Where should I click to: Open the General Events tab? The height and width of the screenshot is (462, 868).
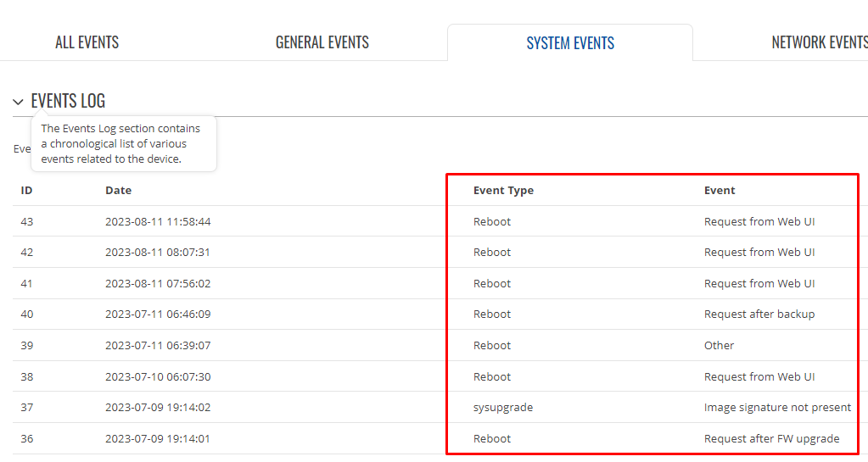(322, 42)
